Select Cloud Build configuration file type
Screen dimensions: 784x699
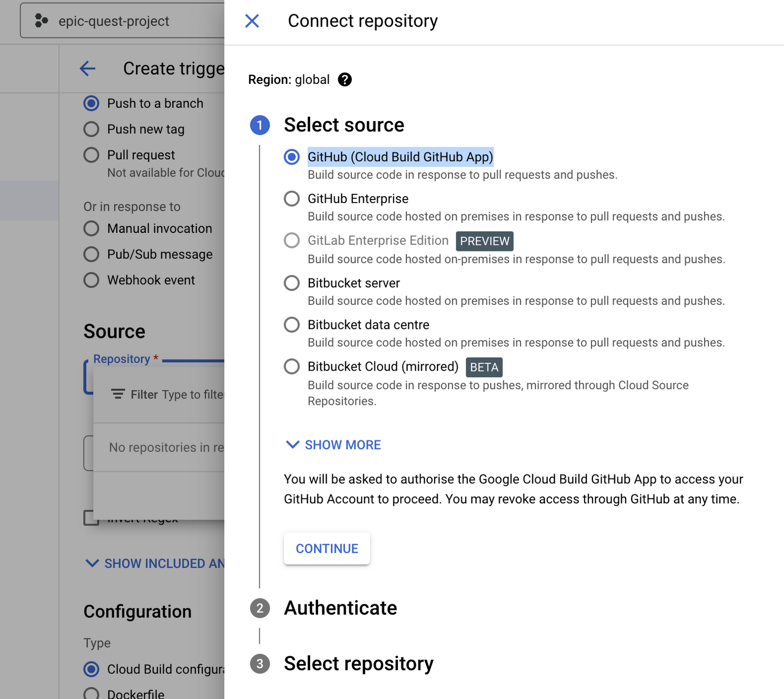pyautogui.click(x=91, y=669)
